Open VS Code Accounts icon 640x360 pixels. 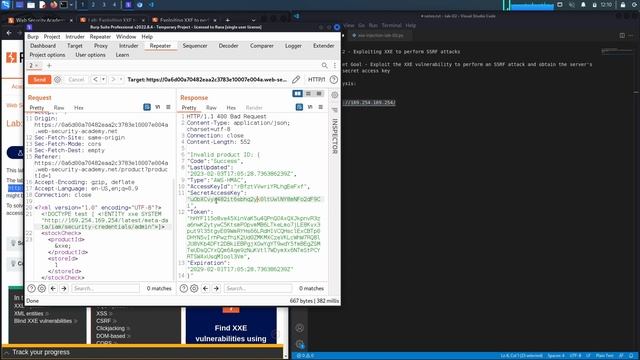tap(300, 328)
